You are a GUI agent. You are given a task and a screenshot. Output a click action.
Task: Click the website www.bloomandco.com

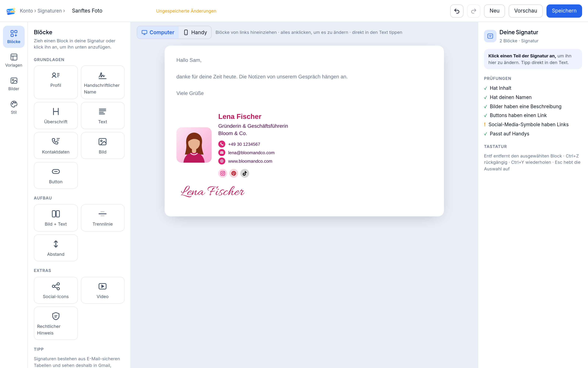(x=250, y=161)
